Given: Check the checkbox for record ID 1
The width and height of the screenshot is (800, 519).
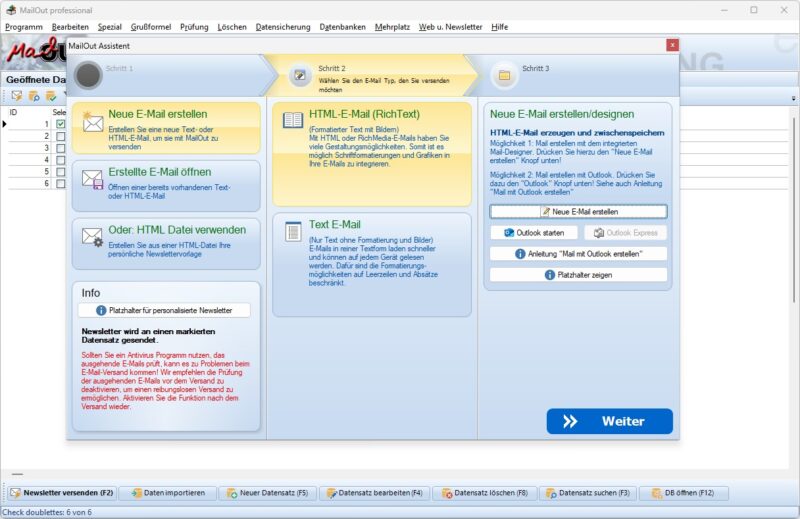Looking at the screenshot, I should point(61,124).
